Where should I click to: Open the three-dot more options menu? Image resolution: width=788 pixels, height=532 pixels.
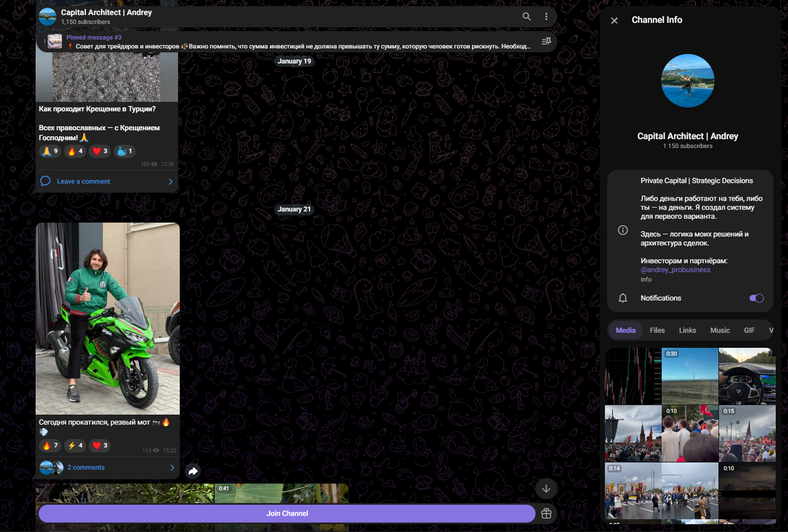546,17
